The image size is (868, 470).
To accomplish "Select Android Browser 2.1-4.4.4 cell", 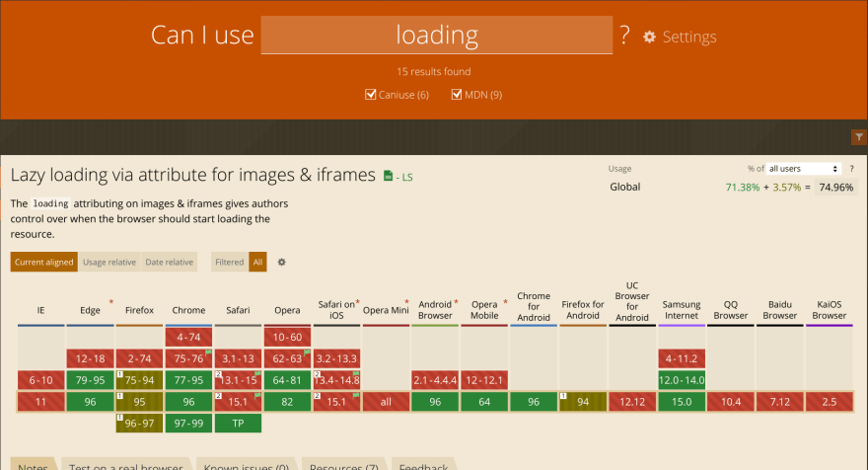I will pos(435,380).
